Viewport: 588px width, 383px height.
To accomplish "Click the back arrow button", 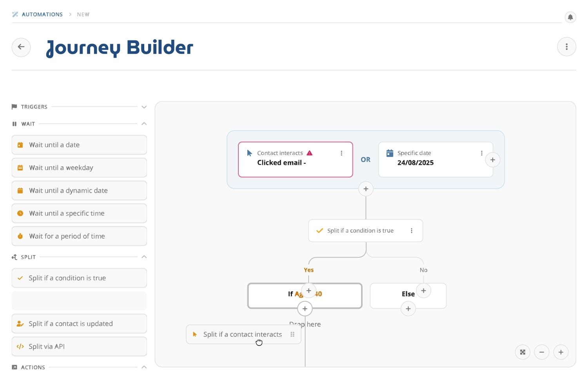I will tap(21, 47).
